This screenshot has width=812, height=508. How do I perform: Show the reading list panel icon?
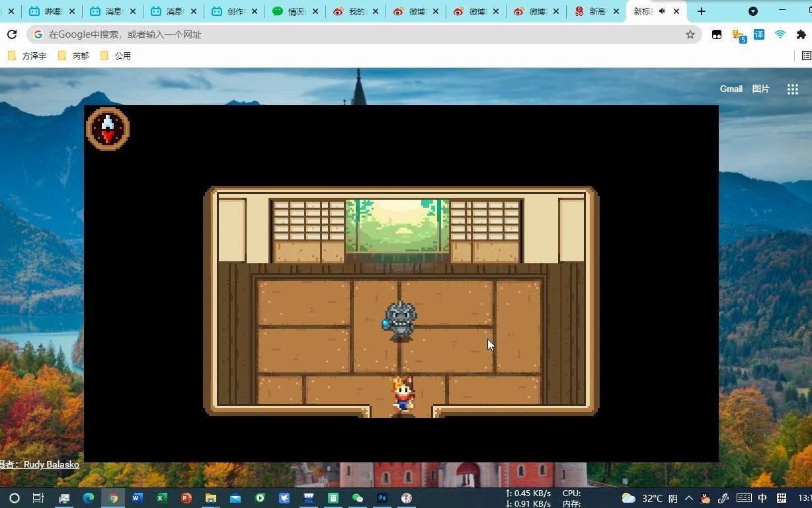(806, 56)
